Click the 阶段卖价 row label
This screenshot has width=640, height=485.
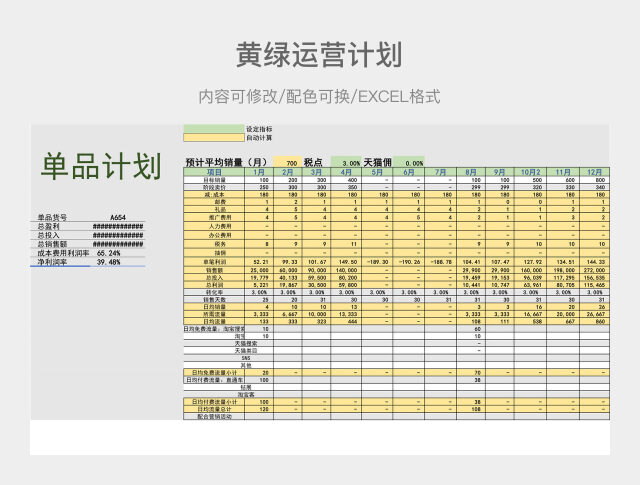click(214, 187)
